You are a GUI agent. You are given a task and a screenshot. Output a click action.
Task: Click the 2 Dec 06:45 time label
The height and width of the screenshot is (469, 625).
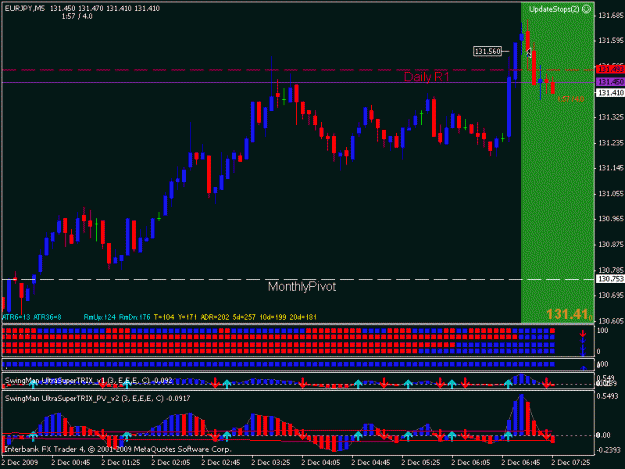click(x=521, y=463)
